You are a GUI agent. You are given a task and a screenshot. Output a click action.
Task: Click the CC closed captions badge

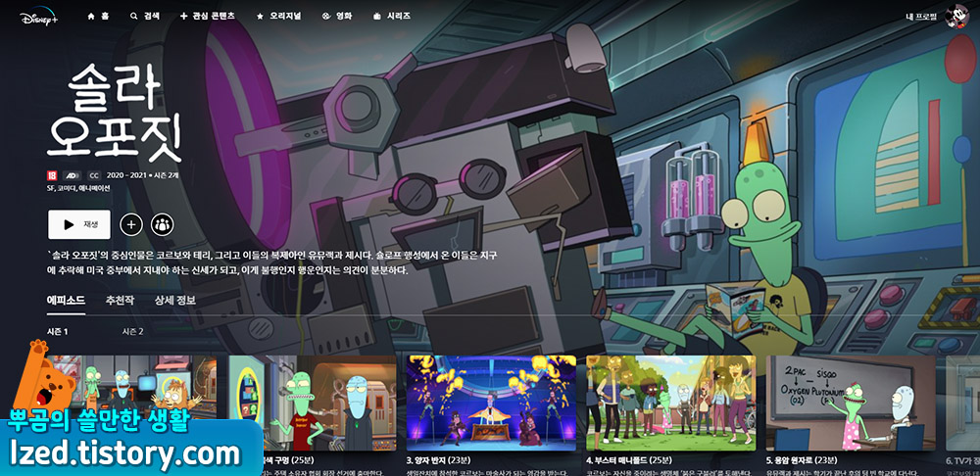pos(94,175)
